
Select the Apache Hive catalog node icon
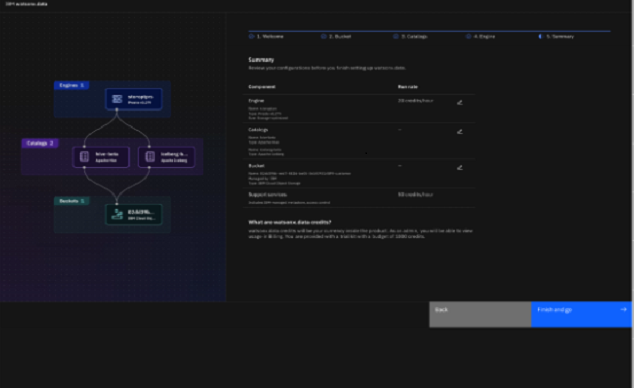(x=84, y=157)
